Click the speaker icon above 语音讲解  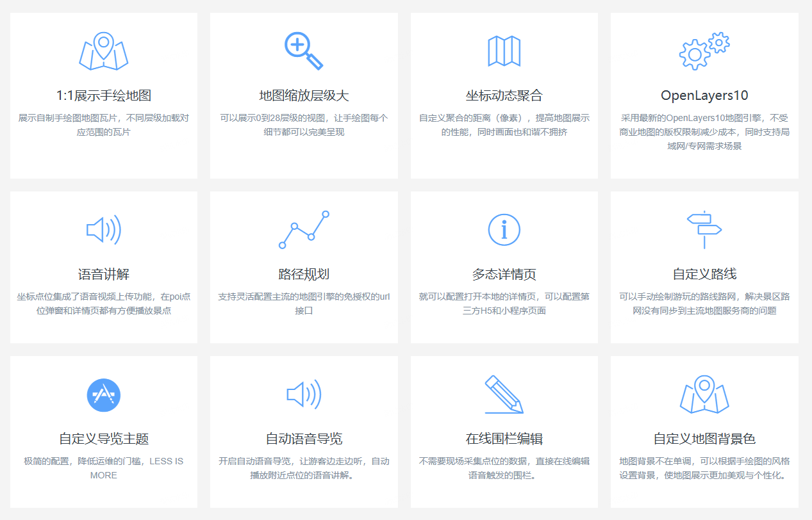[x=104, y=229]
